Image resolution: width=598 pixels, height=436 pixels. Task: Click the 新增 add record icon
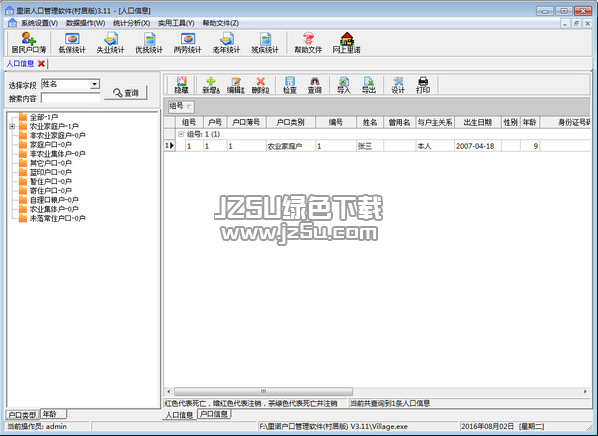pos(211,85)
